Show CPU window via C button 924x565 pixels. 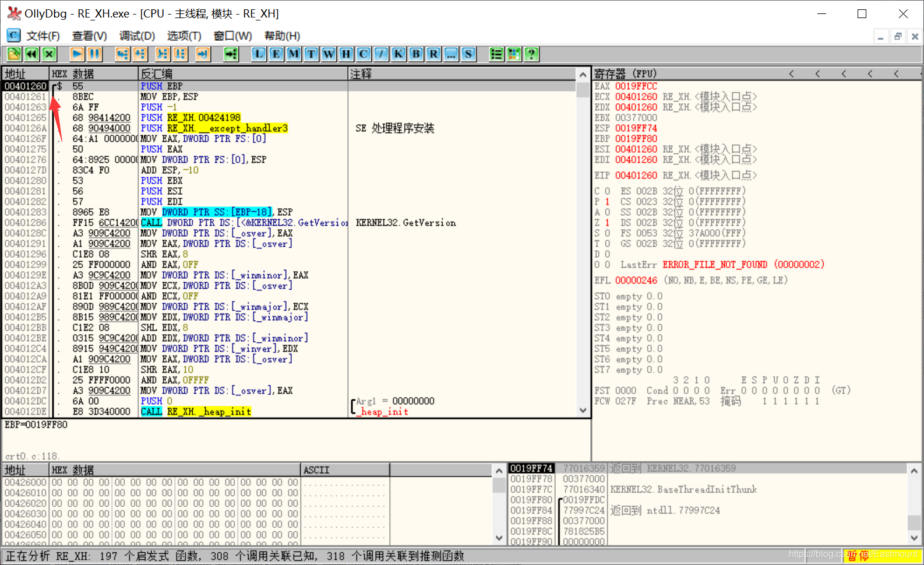(364, 54)
